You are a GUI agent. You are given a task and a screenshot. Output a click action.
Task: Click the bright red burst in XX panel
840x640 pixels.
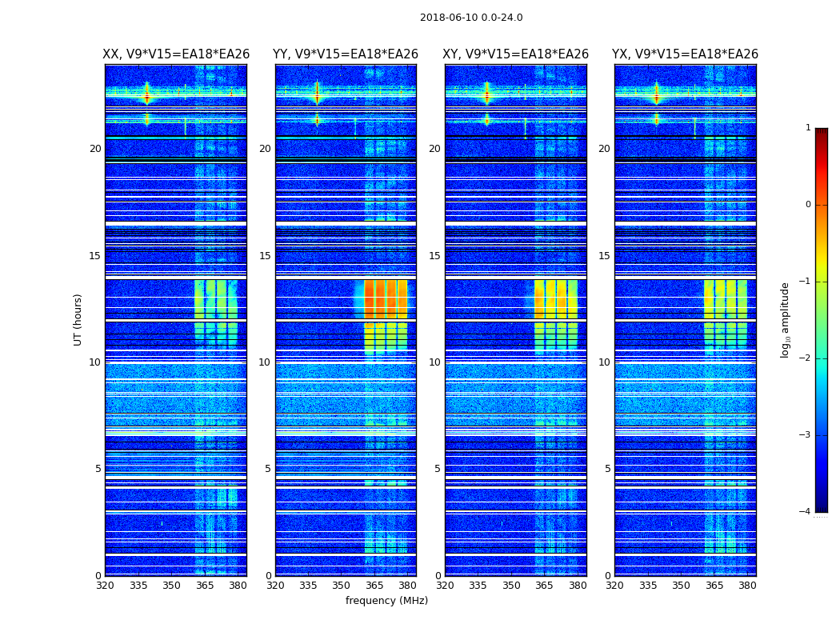click(x=147, y=97)
